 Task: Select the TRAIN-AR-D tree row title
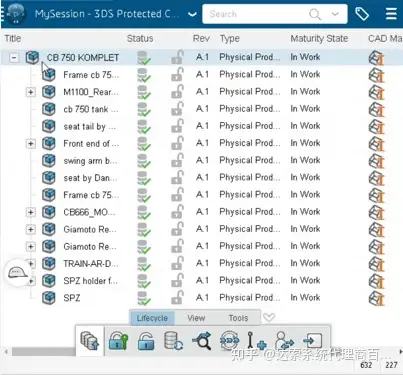click(91, 264)
